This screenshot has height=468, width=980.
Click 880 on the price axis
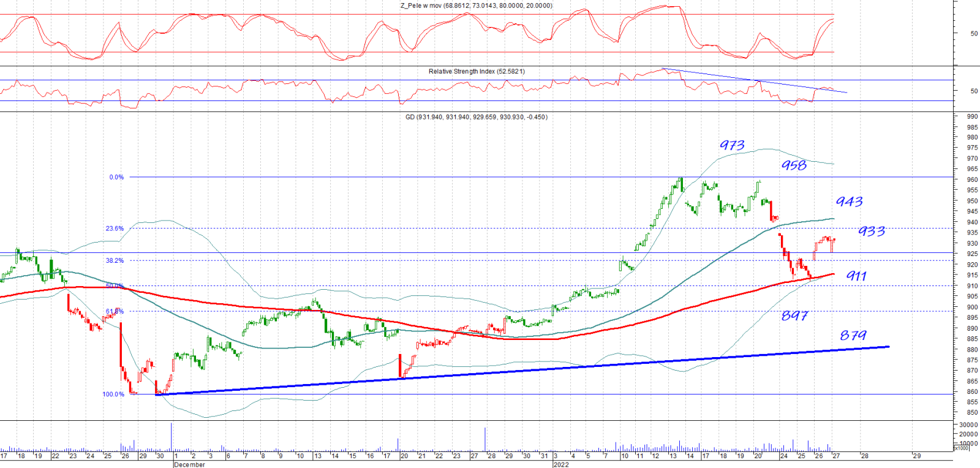coord(972,350)
